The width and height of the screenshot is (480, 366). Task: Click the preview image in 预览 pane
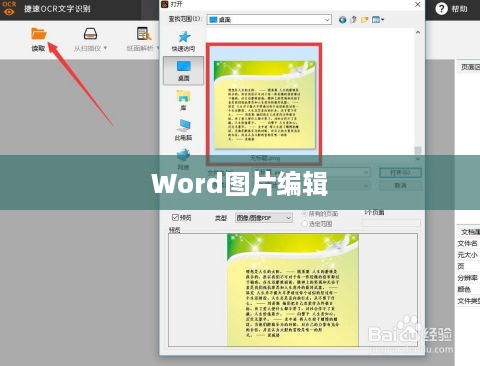pos(293,290)
